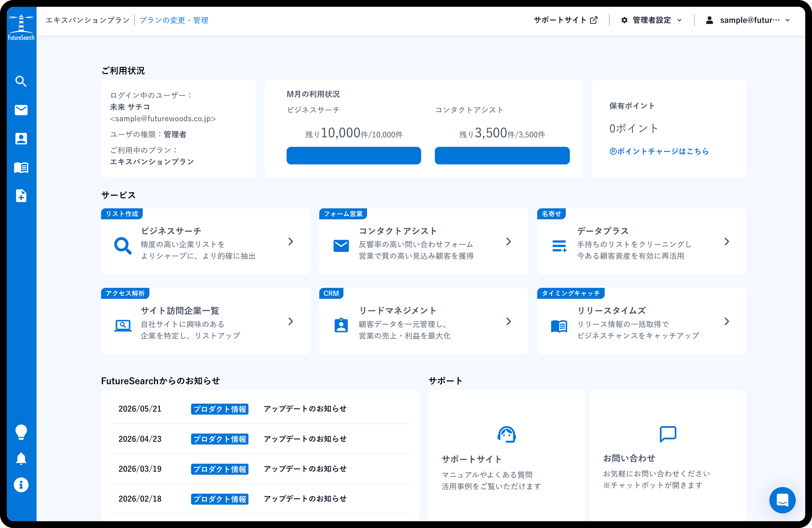
Task: Click the タイミングキャッチ category label
Action: [571, 293]
